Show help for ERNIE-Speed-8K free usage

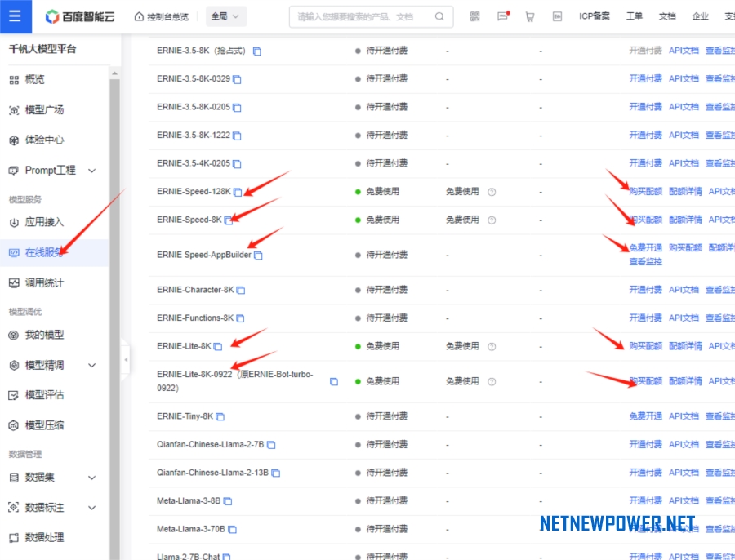pyautogui.click(x=492, y=220)
